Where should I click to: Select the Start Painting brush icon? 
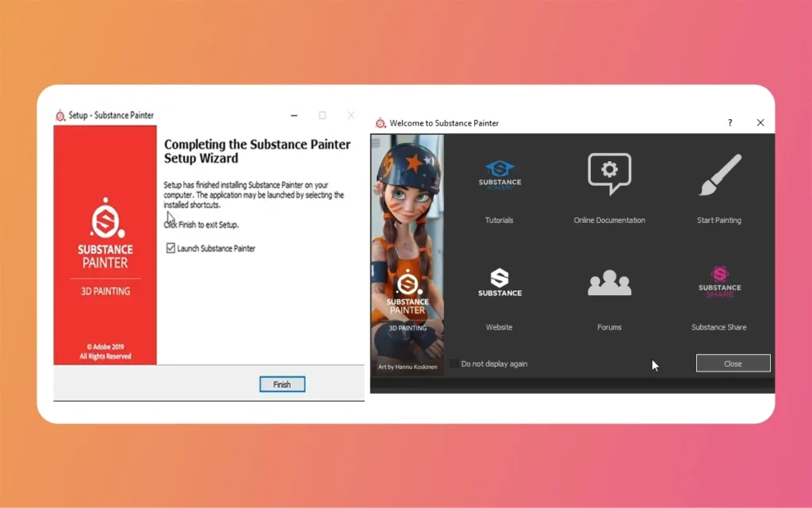pyautogui.click(x=718, y=173)
